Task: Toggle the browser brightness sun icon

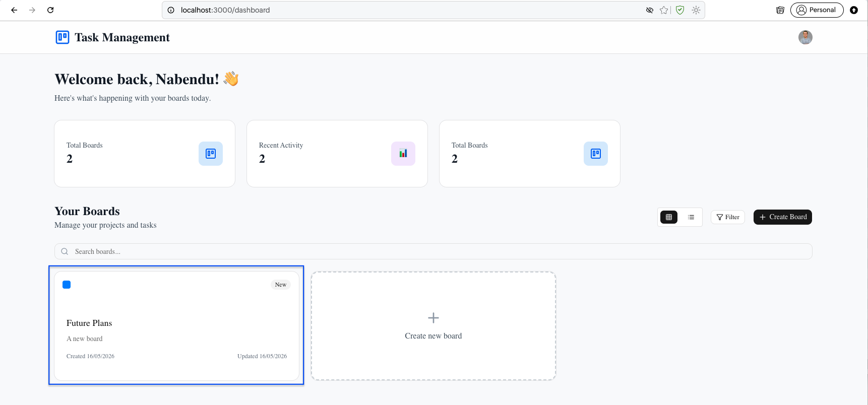Action: (x=696, y=10)
